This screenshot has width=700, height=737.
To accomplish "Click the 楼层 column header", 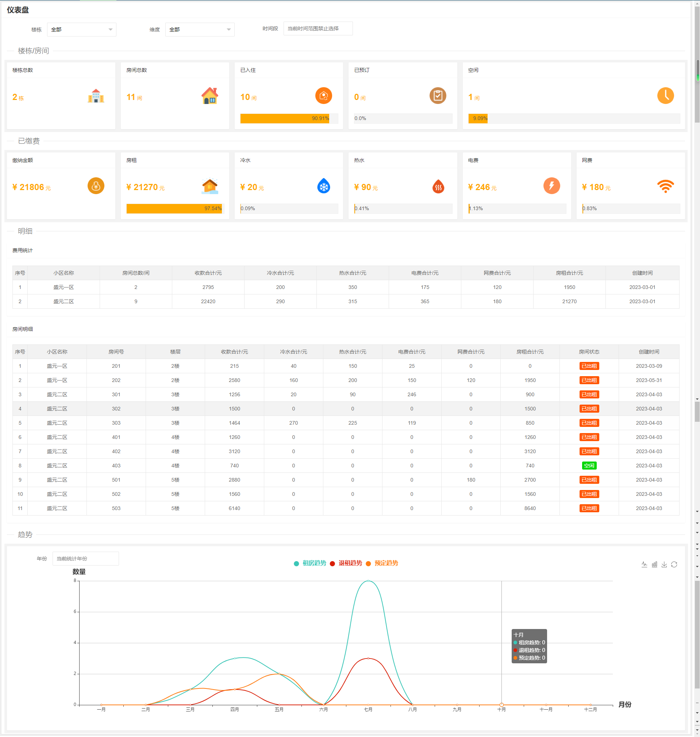I will [175, 352].
